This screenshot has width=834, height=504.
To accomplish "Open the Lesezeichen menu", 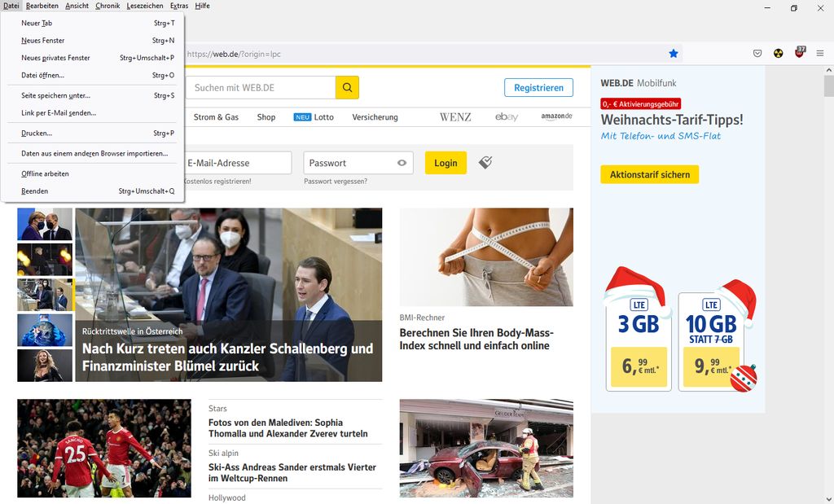I will click(x=145, y=6).
